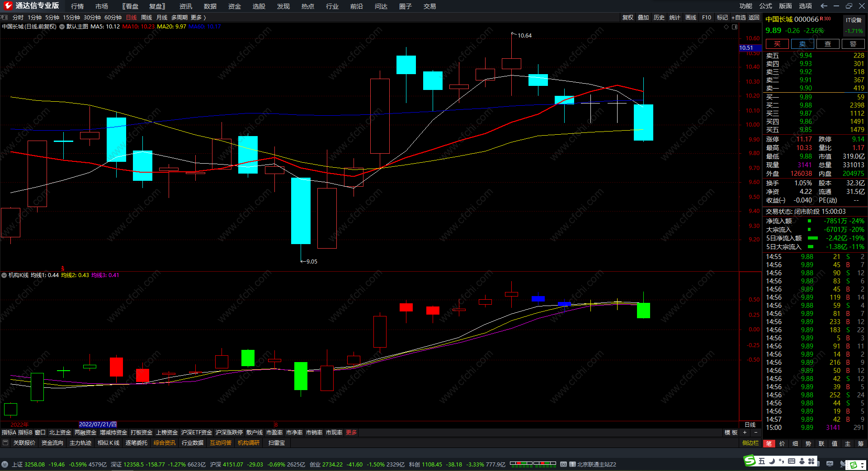Click the window icon left of 关联报价
The image size is (868, 471).
tap(5, 443)
